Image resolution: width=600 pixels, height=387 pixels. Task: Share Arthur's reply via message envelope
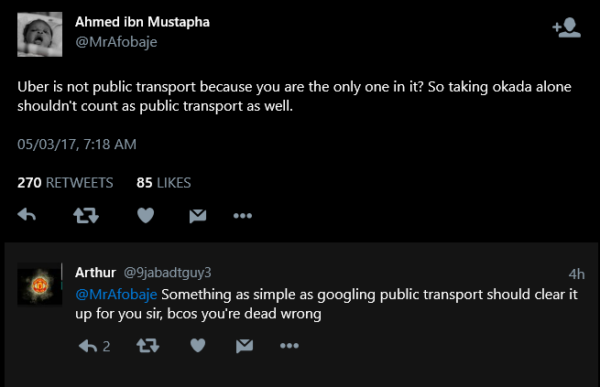(x=245, y=346)
